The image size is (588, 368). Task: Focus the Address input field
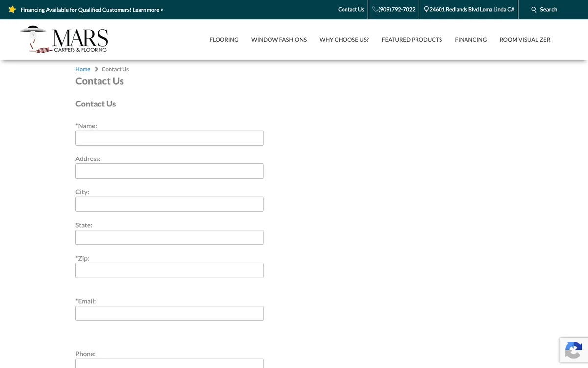(x=169, y=171)
